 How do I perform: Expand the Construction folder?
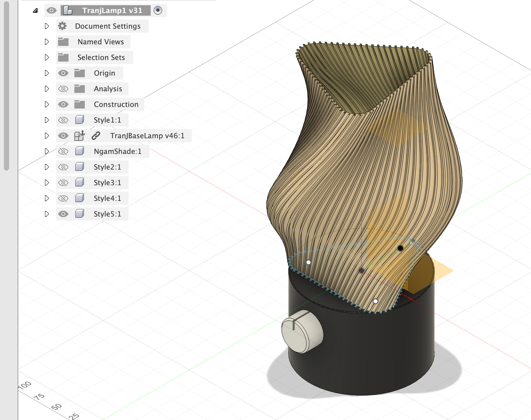47,104
